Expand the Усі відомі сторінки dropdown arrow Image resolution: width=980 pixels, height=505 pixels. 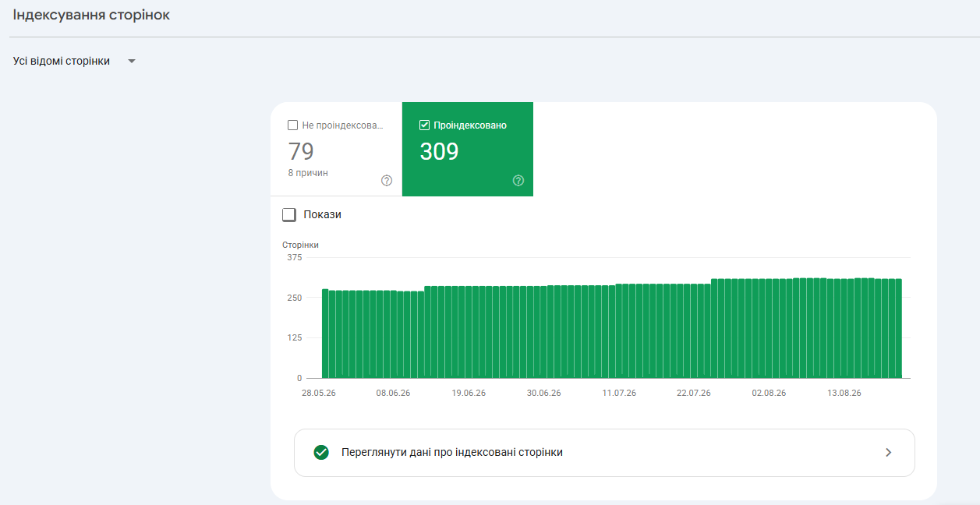(x=132, y=62)
